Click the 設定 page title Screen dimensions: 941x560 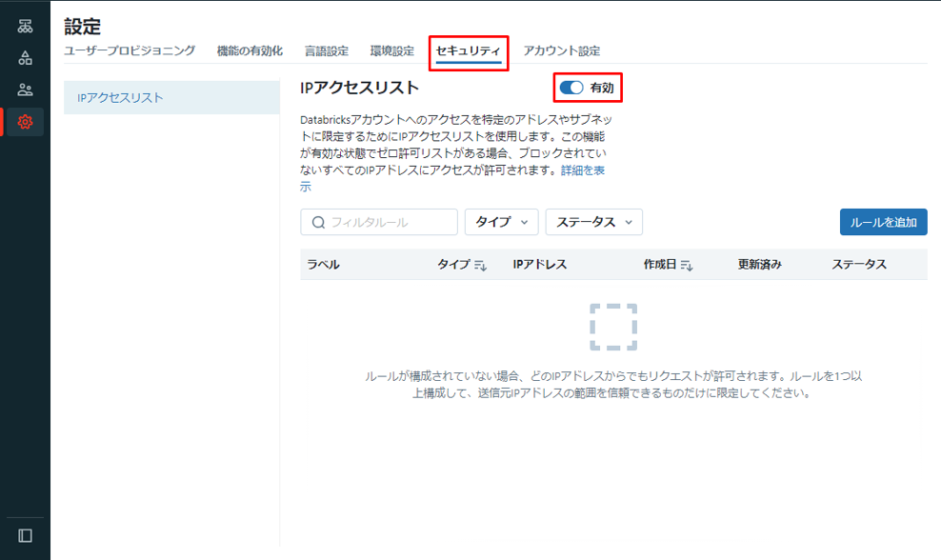pos(82,27)
